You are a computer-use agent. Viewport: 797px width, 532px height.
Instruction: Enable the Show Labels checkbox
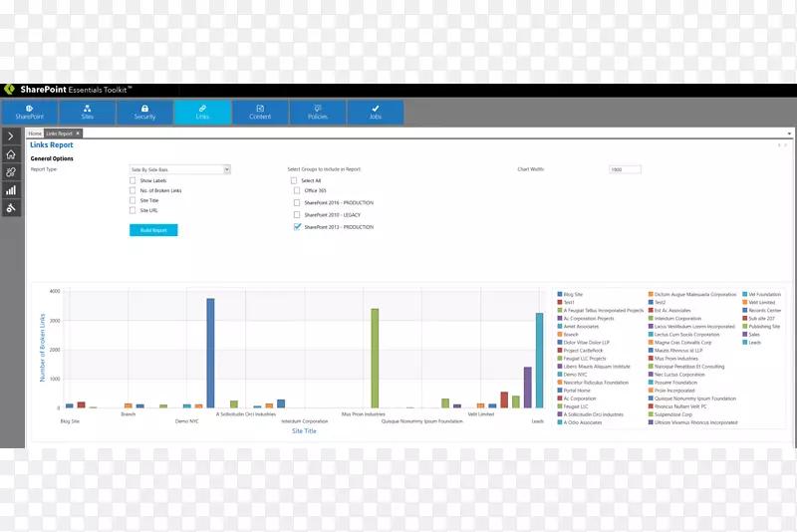pyautogui.click(x=133, y=180)
